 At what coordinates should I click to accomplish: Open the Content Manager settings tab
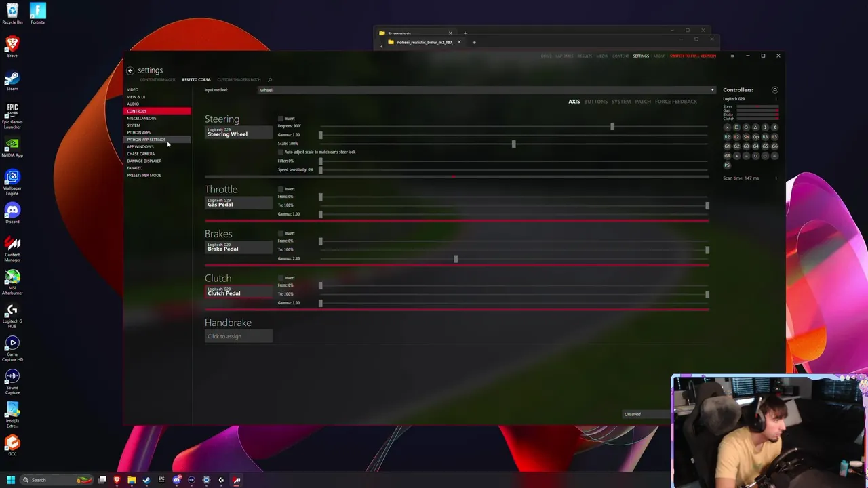click(157, 80)
